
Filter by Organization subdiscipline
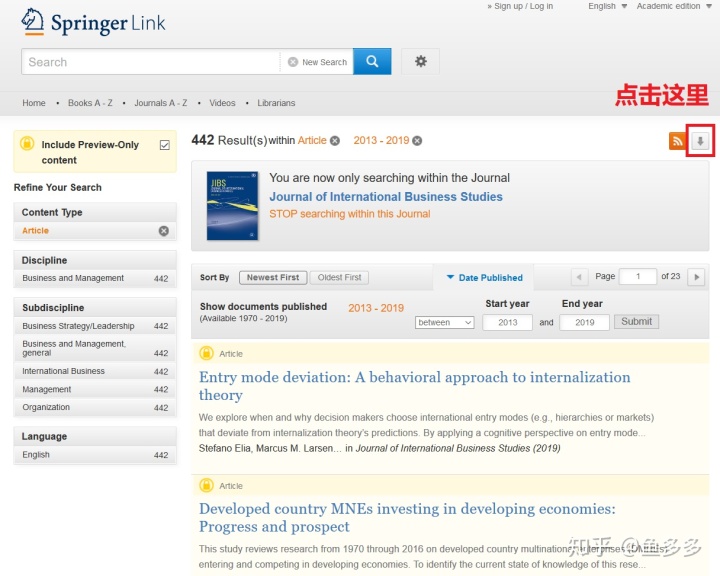(95, 407)
